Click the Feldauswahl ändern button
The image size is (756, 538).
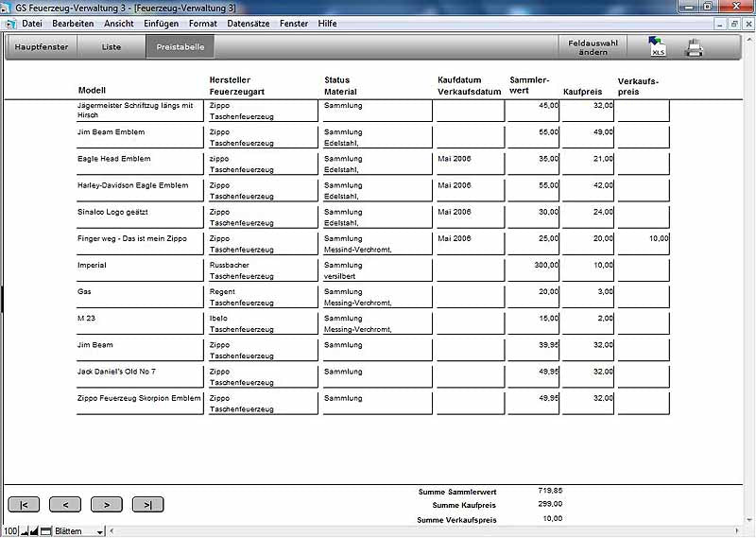point(593,47)
